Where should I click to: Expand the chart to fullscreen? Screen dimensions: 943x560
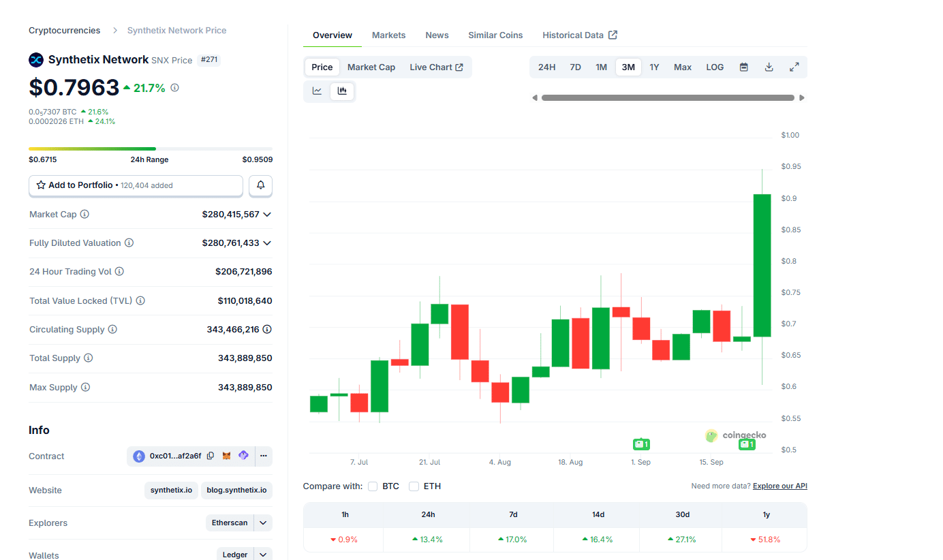794,67
